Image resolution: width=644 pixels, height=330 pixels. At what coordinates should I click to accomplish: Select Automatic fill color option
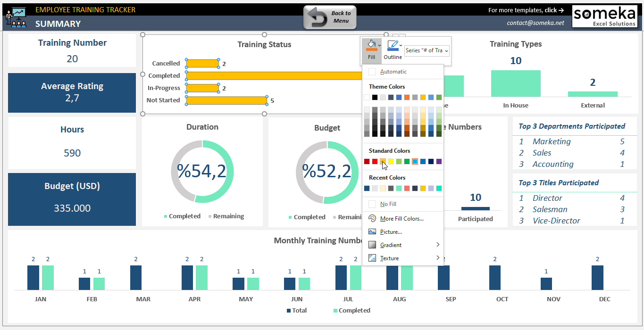click(x=393, y=72)
